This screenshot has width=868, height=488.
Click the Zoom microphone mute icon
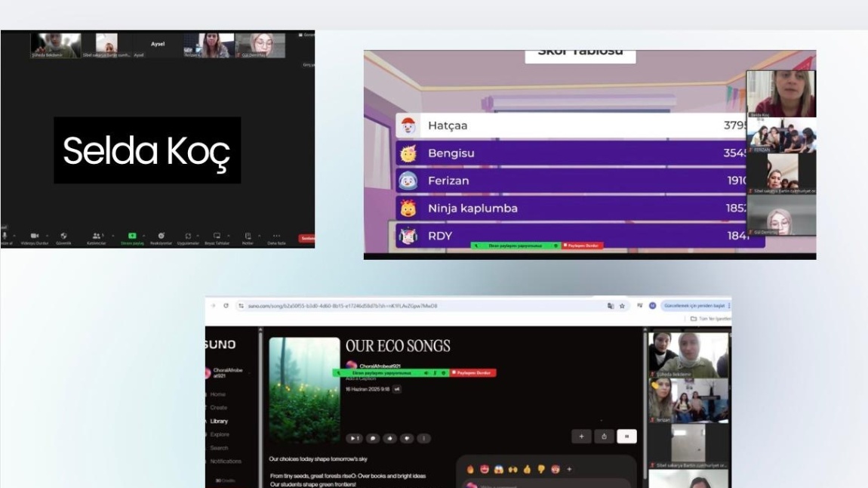(x=5, y=236)
